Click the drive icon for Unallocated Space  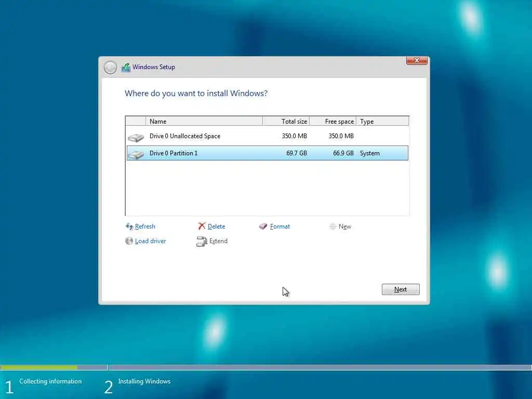coord(136,137)
